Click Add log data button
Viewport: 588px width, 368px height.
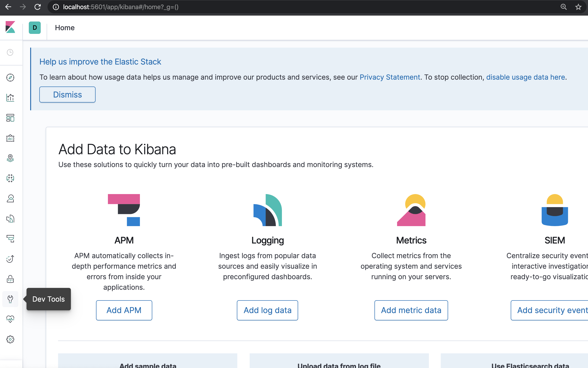click(267, 310)
